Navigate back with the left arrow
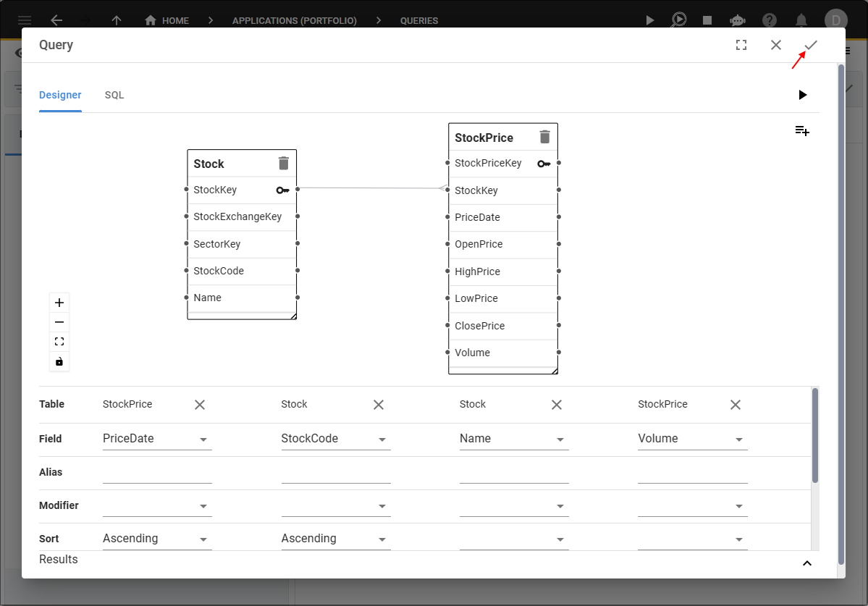 [56, 20]
